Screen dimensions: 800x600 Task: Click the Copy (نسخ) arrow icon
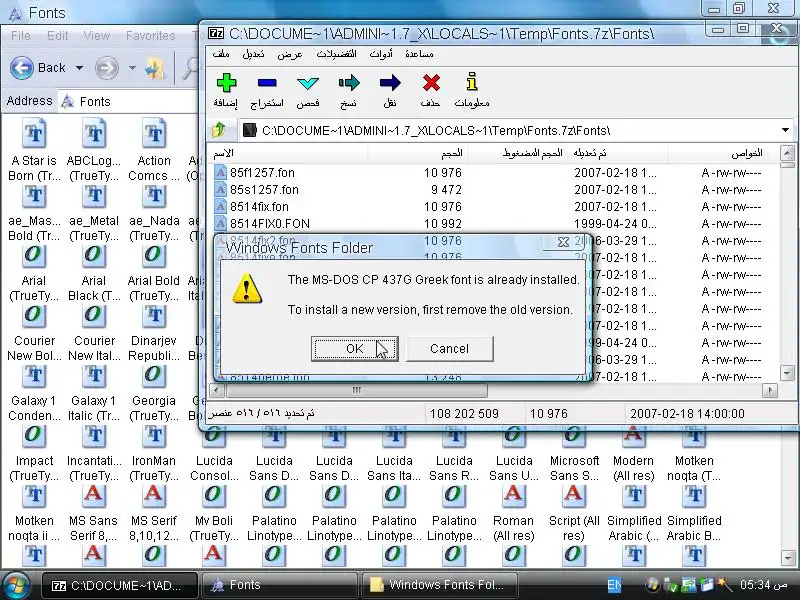(x=349, y=83)
